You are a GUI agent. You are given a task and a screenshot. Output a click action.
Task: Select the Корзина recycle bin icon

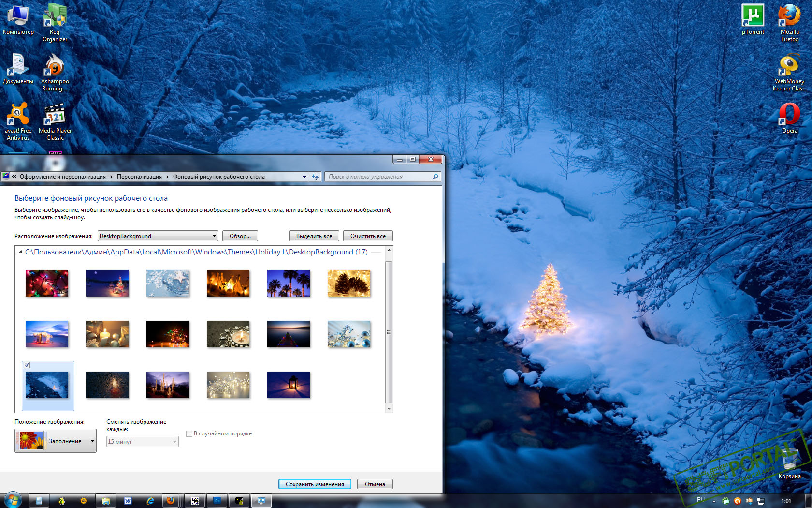(x=790, y=463)
